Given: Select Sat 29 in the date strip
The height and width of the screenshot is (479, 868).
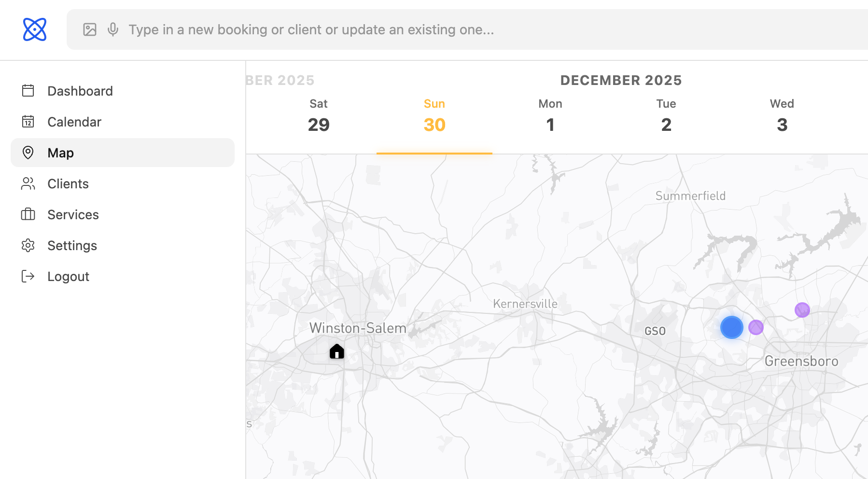Looking at the screenshot, I should click(319, 116).
